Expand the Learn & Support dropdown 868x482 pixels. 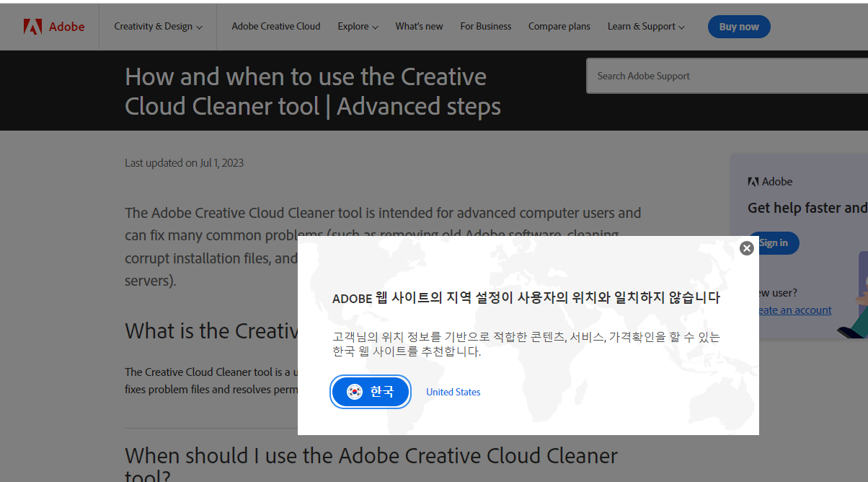646,27
